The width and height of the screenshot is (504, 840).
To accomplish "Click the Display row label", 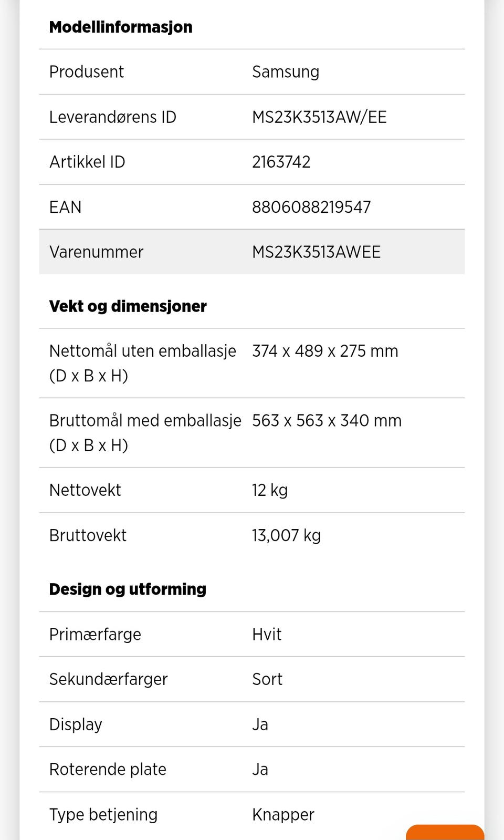I will tap(76, 724).
